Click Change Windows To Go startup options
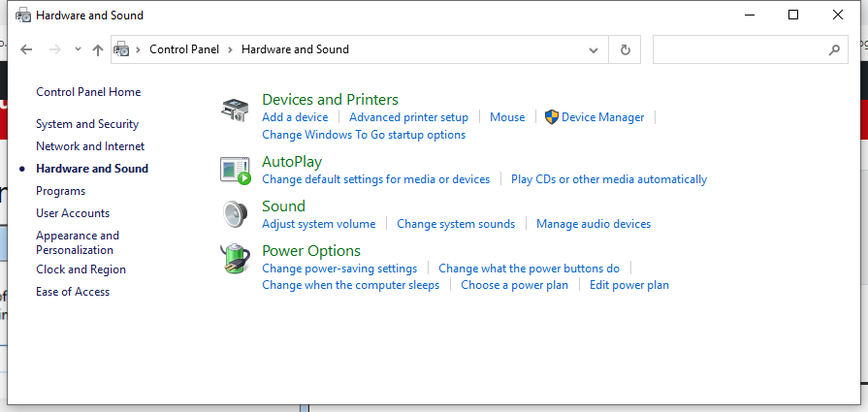This screenshot has width=868, height=412. pos(364,135)
